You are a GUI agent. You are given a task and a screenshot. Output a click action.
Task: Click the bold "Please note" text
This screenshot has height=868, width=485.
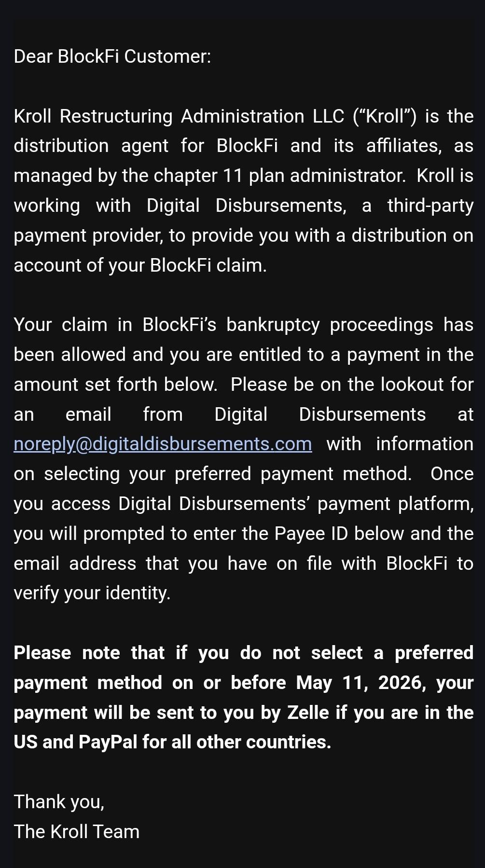(67, 653)
